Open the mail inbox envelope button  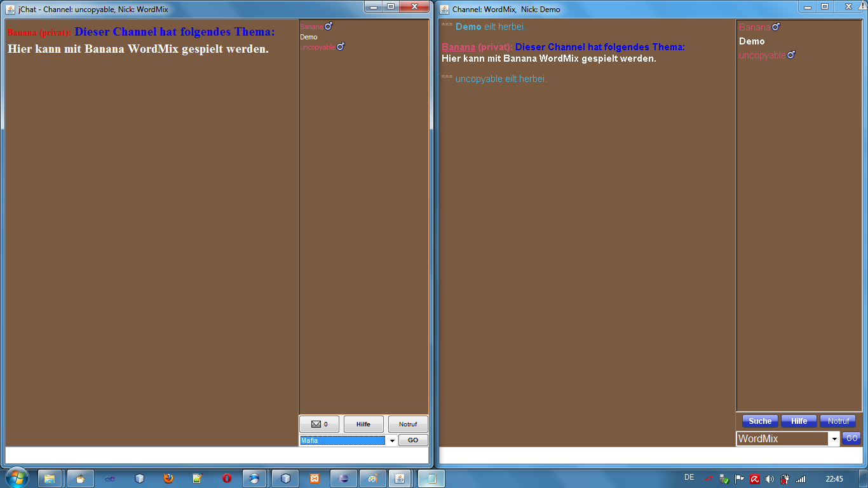pyautogui.click(x=319, y=424)
